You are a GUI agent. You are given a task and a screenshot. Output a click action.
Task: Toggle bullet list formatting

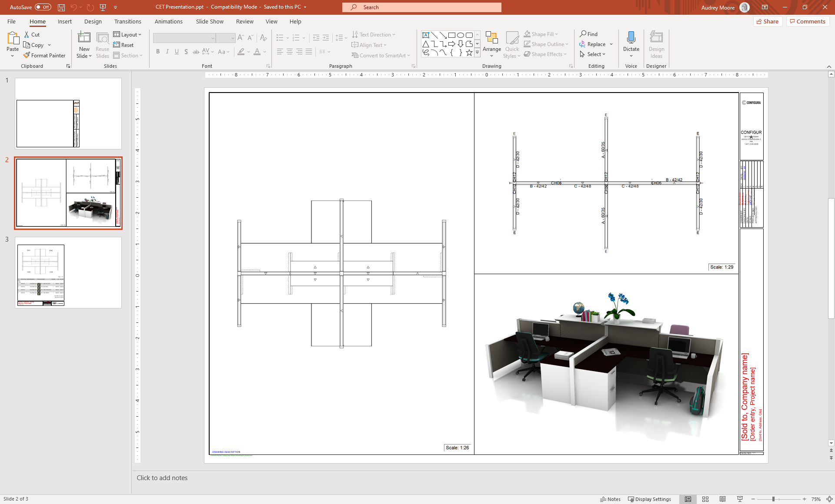point(280,38)
